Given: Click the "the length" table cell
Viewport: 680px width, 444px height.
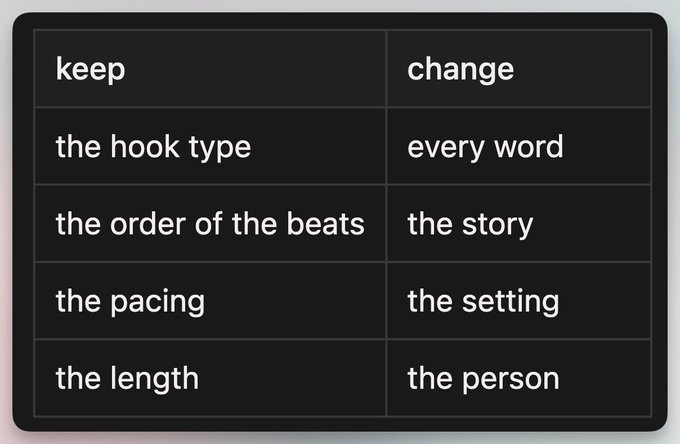Looking at the screenshot, I should [210, 378].
